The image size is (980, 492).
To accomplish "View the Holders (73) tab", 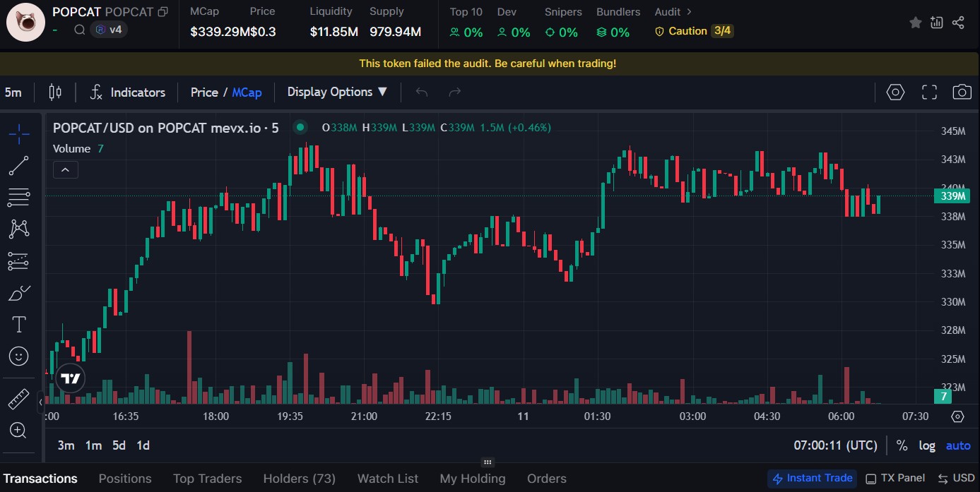I will click(300, 479).
